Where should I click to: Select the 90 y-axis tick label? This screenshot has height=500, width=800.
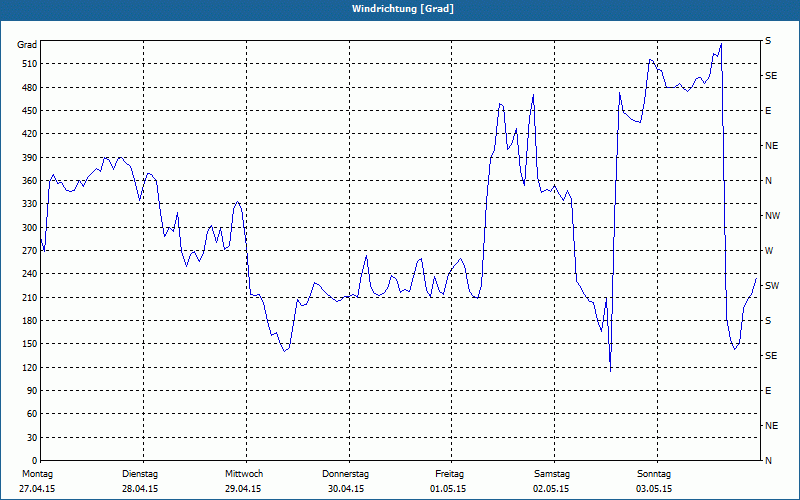(32, 391)
